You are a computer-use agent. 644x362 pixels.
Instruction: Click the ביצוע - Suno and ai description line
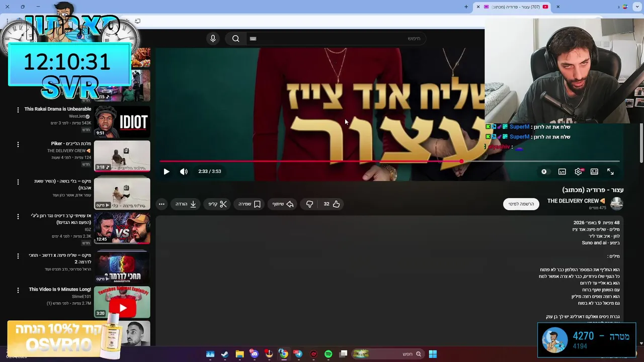[601, 243]
